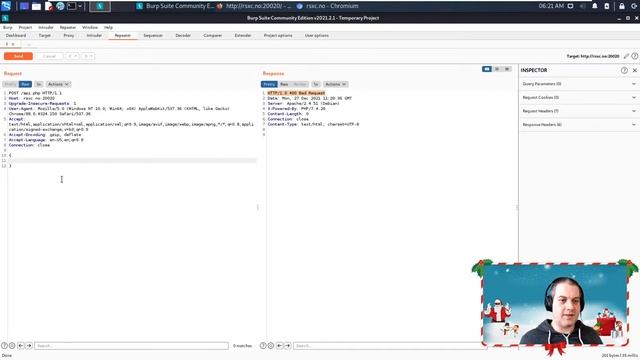640x360 pixels.
Task: Expand Query Parameters section in Inspector
Action: pos(579,84)
